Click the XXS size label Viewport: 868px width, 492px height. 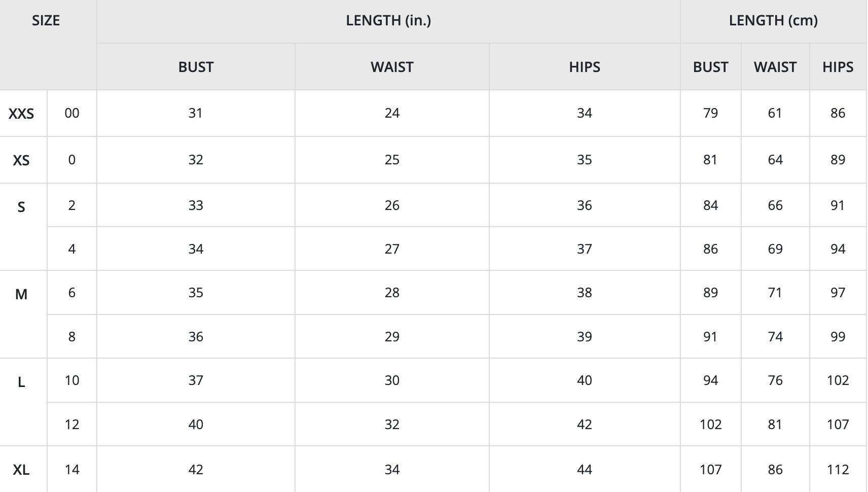[x=21, y=114]
